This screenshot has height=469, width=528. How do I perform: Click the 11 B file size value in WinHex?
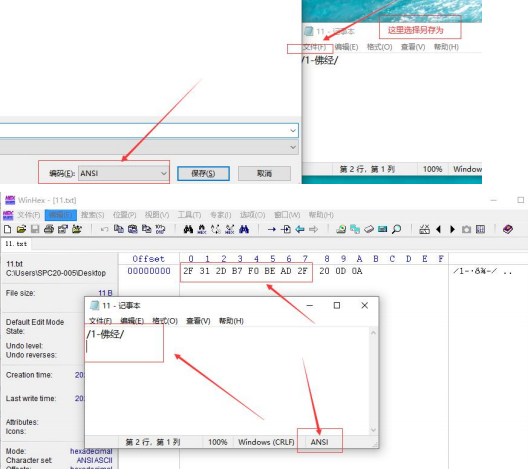[105, 293]
